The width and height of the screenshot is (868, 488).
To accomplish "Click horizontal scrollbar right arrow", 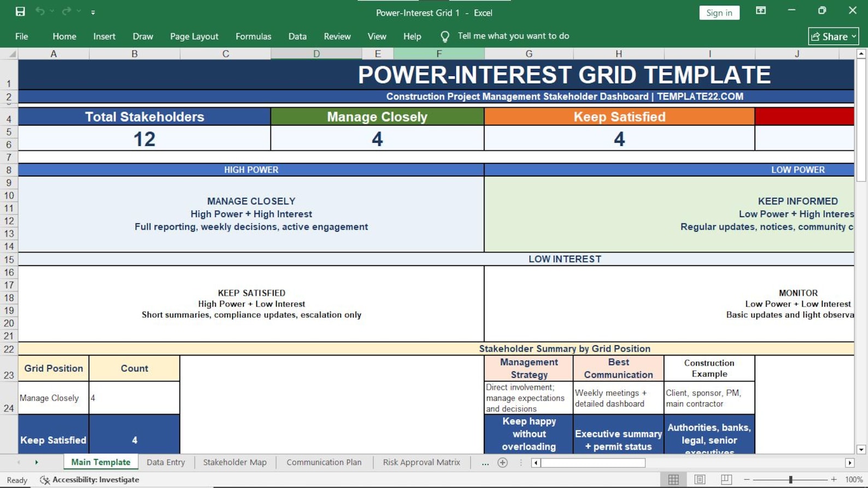I will pos(849,463).
